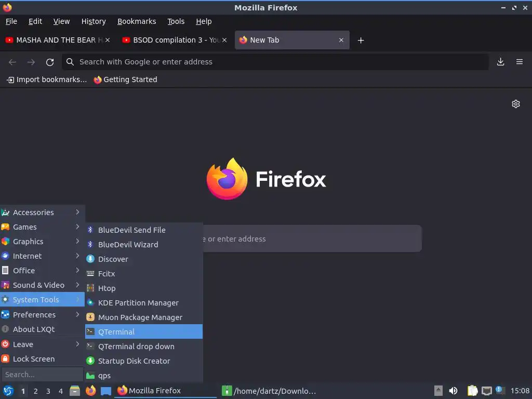
Task: Reload the current page
Action: (50, 62)
